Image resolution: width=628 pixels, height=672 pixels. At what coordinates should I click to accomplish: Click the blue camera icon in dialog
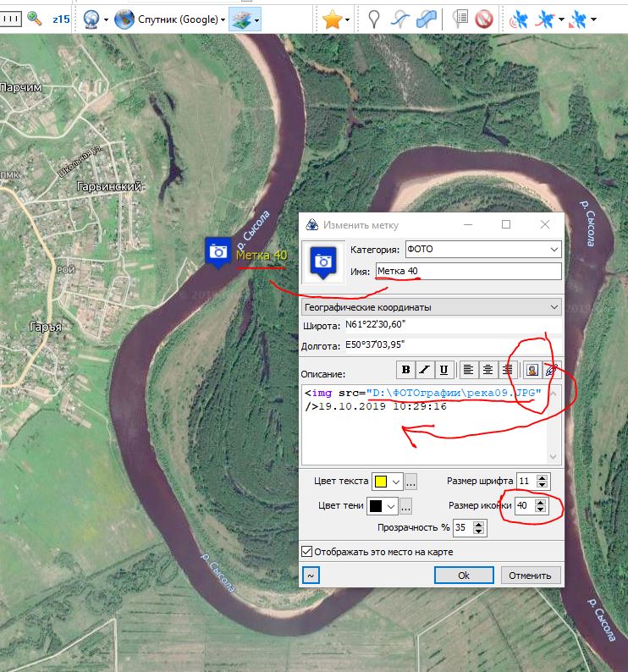323,261
